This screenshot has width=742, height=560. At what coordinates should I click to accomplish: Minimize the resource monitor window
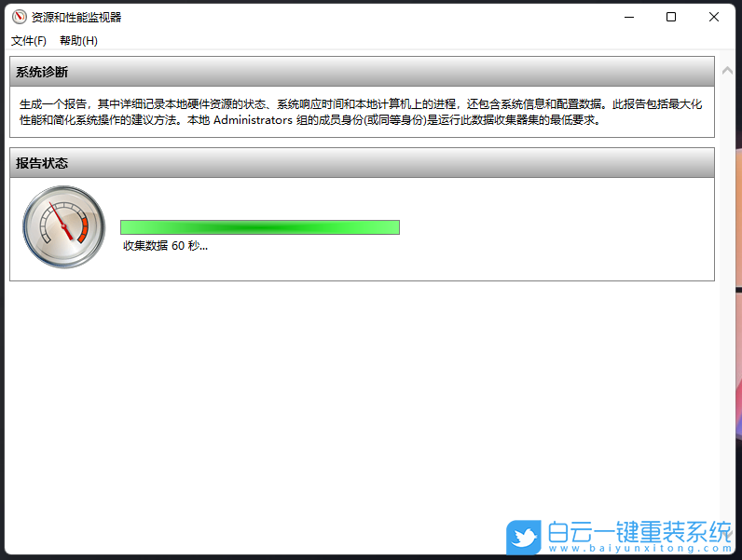629,17
